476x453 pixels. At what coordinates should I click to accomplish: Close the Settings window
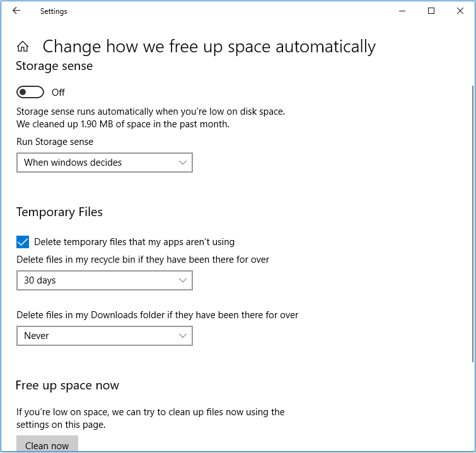(460, 11)
